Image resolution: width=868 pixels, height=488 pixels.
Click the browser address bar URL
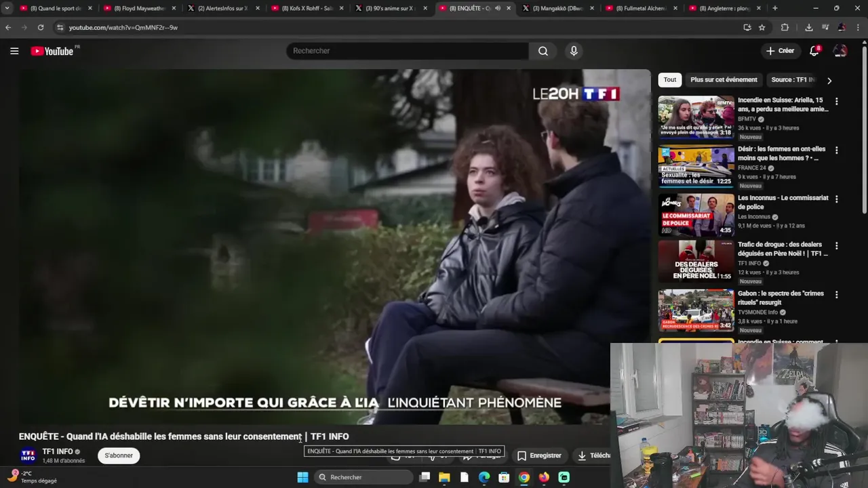[x=123, y=27]
